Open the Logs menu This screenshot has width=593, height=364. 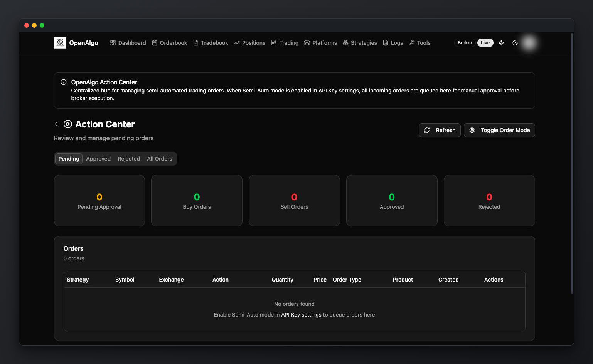393,43
